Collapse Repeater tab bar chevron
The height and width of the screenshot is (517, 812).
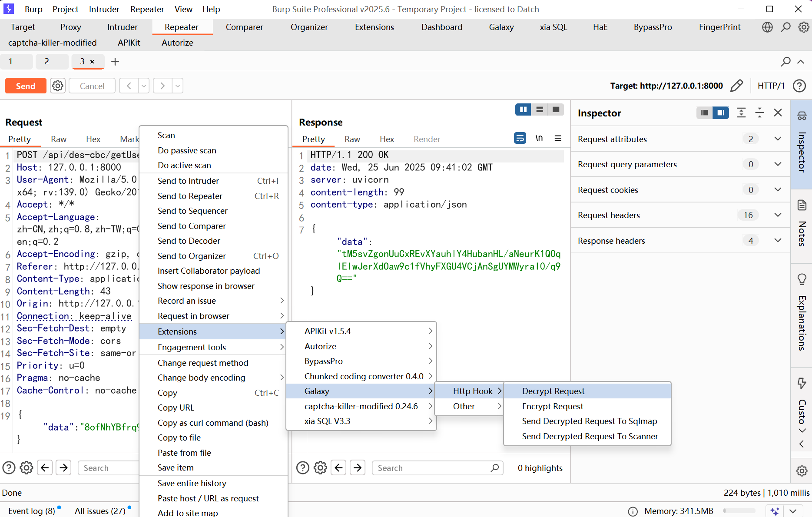coord(801,62)
